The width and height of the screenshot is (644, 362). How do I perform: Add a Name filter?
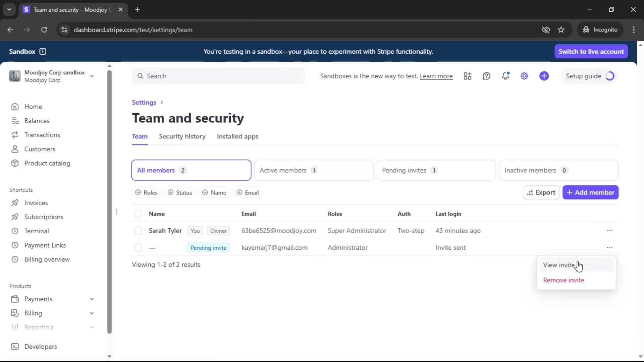tap(214, 193)
